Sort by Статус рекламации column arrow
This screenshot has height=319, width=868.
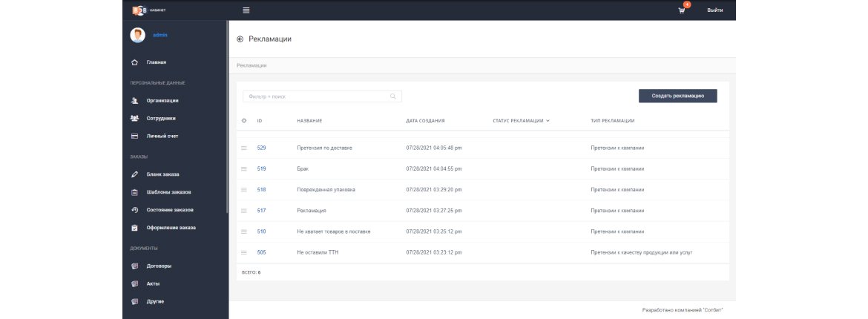click(548, 121)
